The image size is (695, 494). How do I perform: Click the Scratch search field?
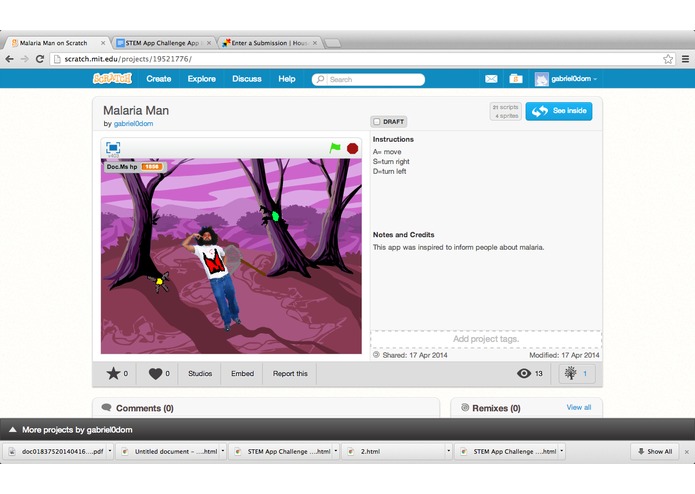368,79
